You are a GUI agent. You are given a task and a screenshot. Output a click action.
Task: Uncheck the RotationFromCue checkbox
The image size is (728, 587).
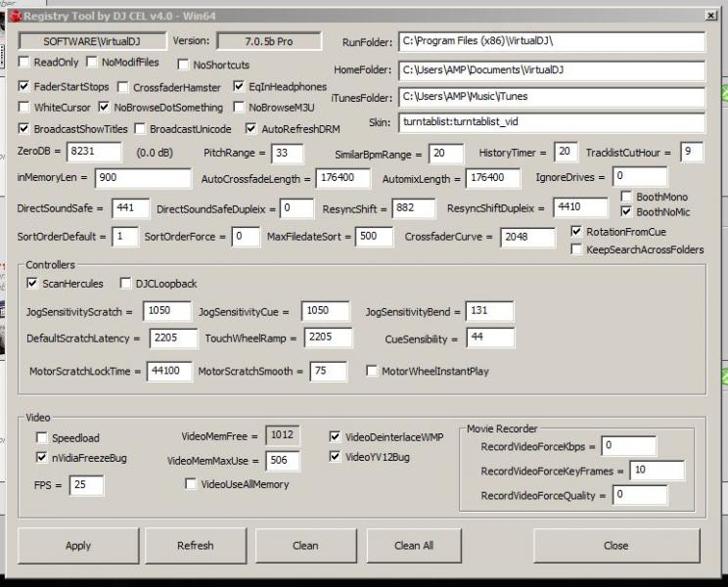(x=577, y=232)
